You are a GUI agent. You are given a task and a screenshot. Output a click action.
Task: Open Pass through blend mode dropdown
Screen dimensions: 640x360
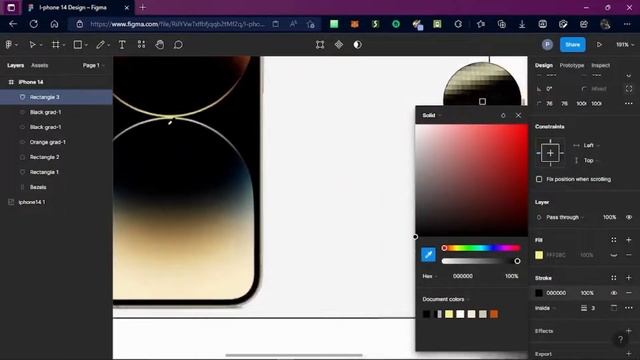pos(565,218)
